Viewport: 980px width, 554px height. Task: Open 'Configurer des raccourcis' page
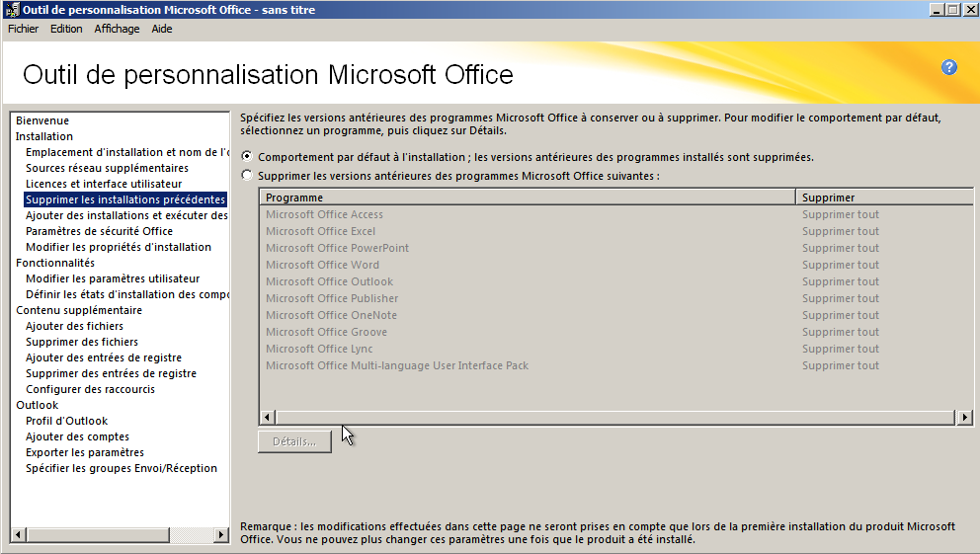(91, 389)
